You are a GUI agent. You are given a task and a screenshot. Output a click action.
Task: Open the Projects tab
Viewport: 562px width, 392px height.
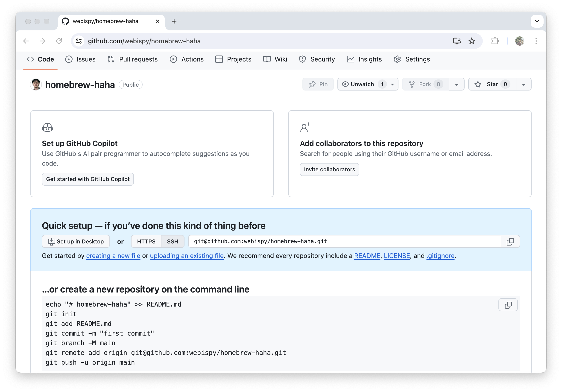point(233,59)
